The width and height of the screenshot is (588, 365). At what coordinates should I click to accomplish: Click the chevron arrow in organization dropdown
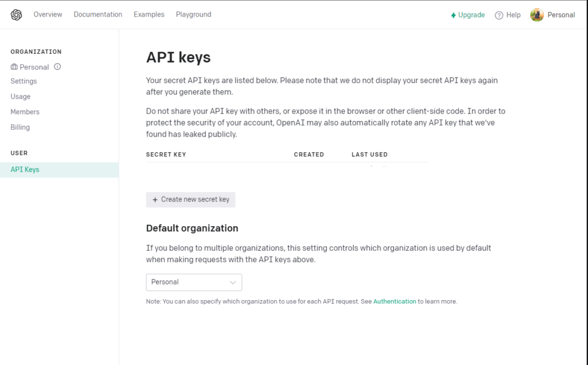click(x=233, y=282)
